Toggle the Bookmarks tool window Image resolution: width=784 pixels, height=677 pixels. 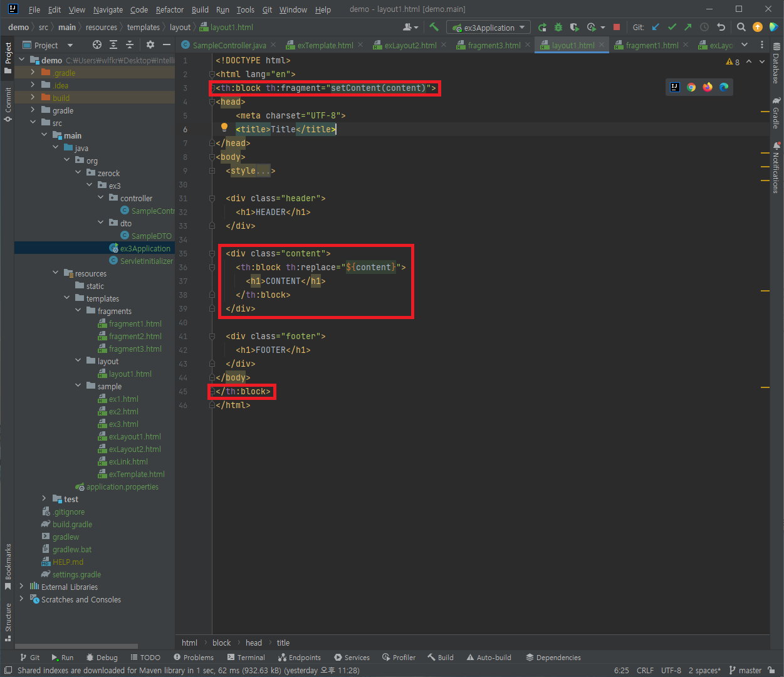[x=8, y=567]
